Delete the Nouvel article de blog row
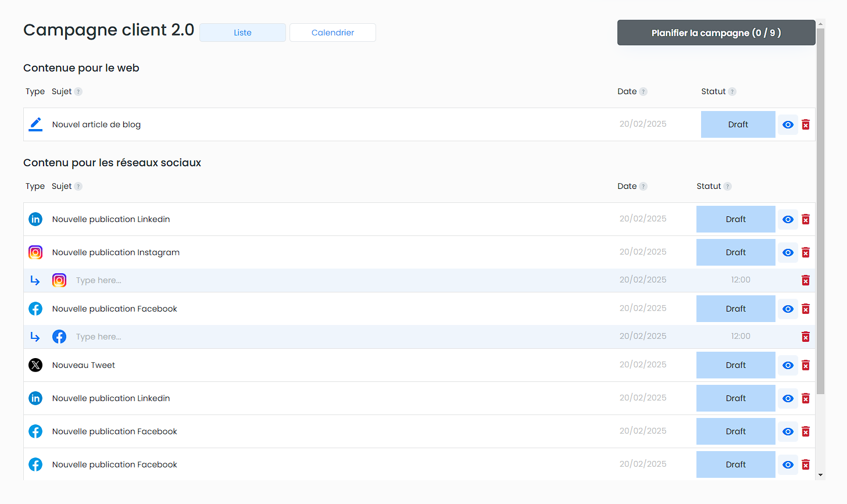The width and height of the screenshot is (847, 504). [806, 125]
